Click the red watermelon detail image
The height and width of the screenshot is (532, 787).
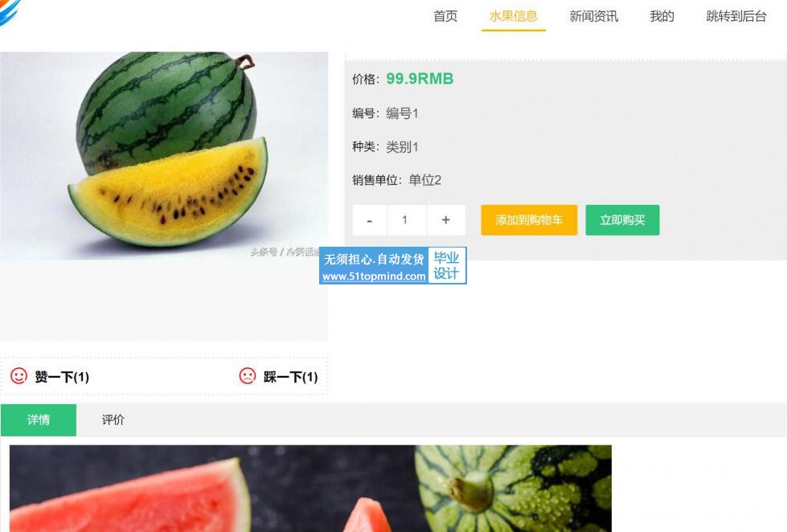pyautogui.click(x=310, y=489)
